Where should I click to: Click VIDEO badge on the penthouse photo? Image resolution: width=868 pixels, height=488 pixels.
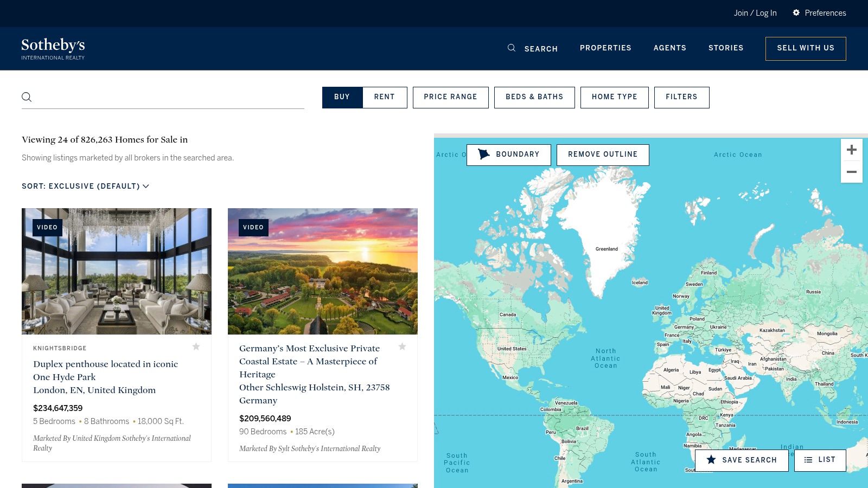(x=47, y=228)
